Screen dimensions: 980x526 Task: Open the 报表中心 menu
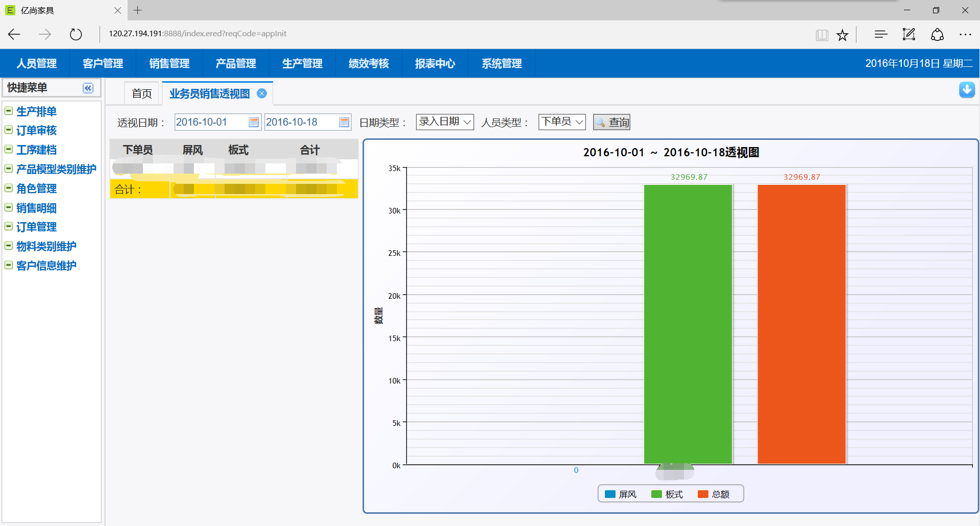[435, 63]
